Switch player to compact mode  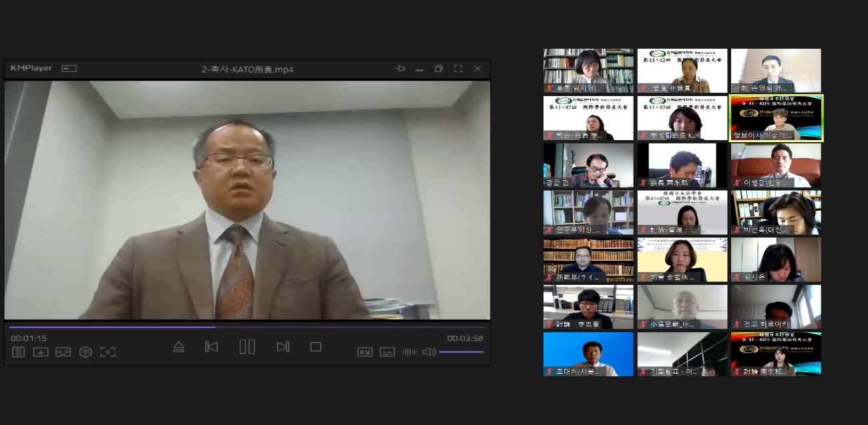[x=69, y=69]
